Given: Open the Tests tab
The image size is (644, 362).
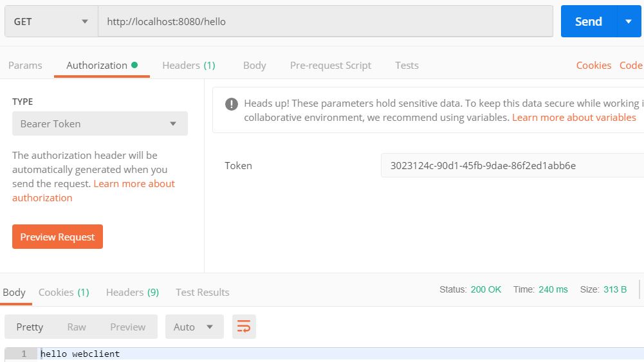Looking at the screenshot, I should [407, 65].
